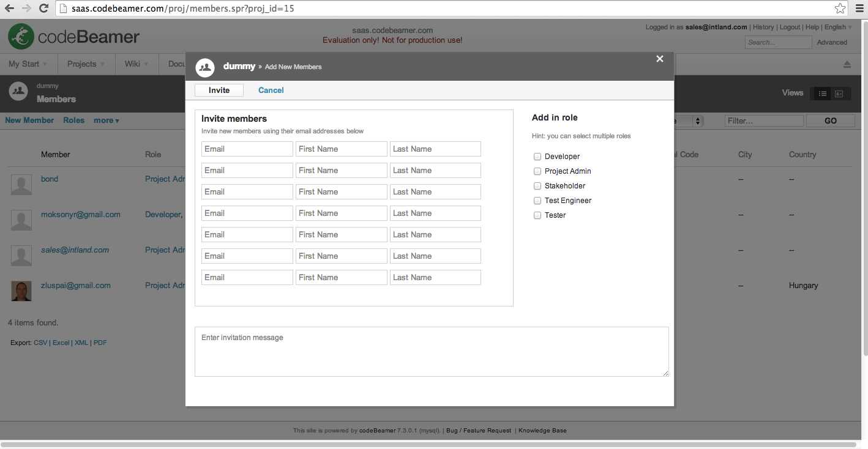Click the Cancel link in the dialog
Viewport: 868px width, 449px height.
[271, 90]
